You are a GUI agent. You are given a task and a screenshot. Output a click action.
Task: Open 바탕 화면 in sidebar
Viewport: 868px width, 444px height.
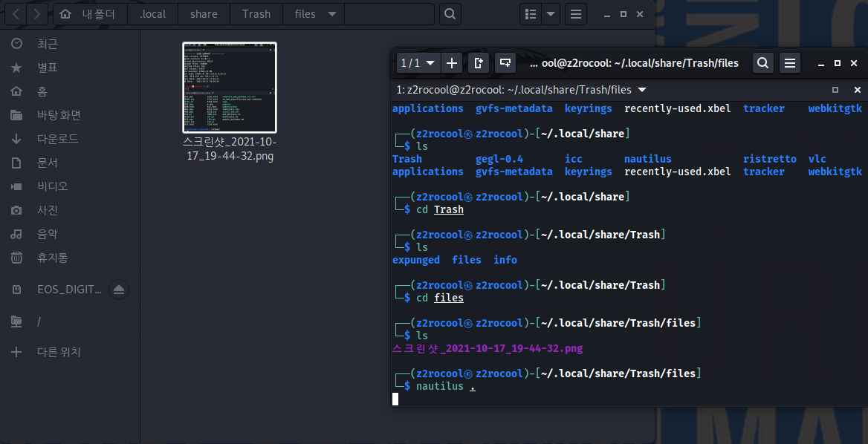click(x=70, y=115)
